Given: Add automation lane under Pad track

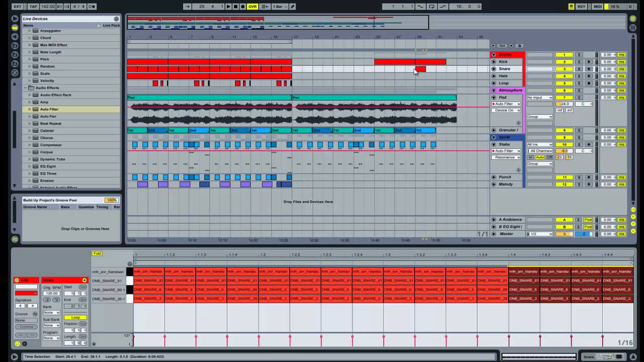Looking at the screenshot, I should click(x=518, y=123).
